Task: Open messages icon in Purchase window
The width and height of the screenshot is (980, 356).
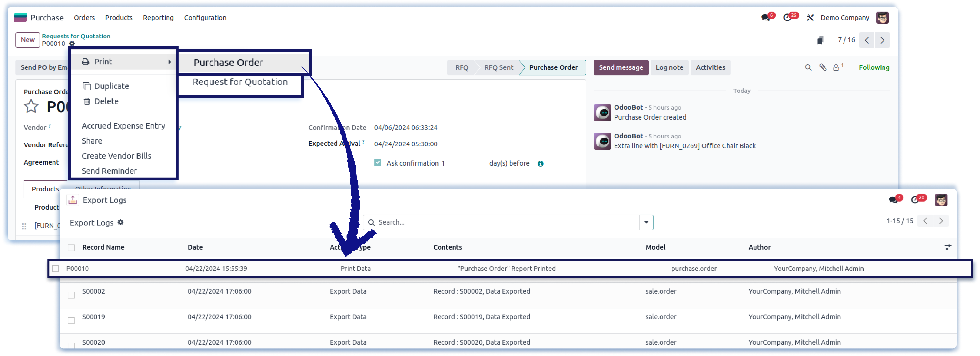Action: [765, 17]
